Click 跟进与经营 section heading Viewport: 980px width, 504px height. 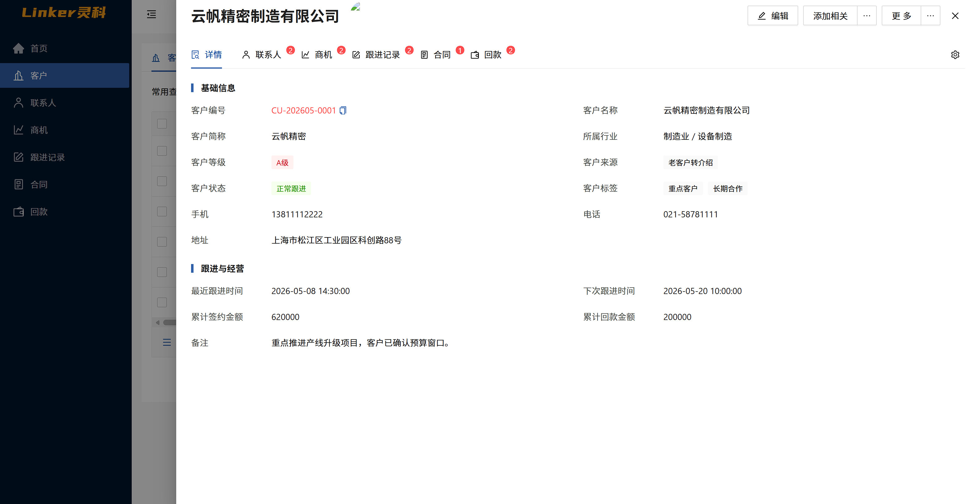coord(222,269)
